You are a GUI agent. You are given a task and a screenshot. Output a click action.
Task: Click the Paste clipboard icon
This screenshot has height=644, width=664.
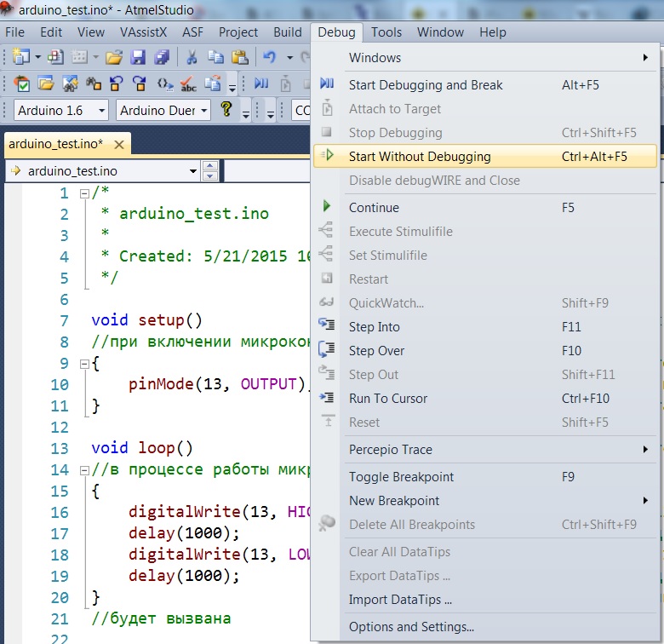click(240, 58)
